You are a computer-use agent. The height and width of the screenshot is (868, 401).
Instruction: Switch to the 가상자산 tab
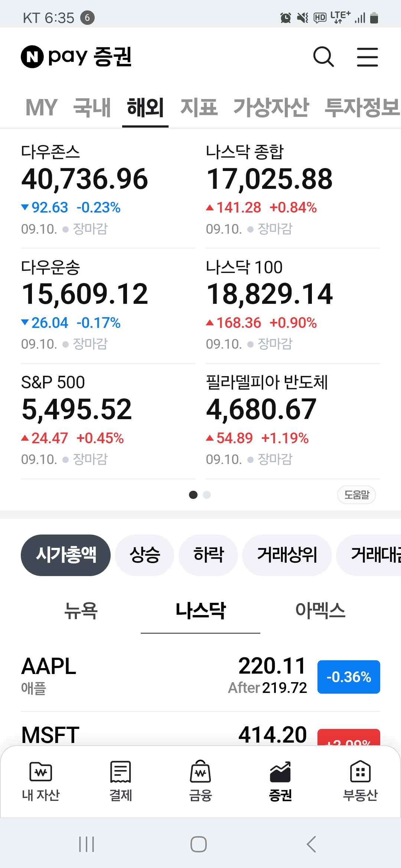click(271, 108)
